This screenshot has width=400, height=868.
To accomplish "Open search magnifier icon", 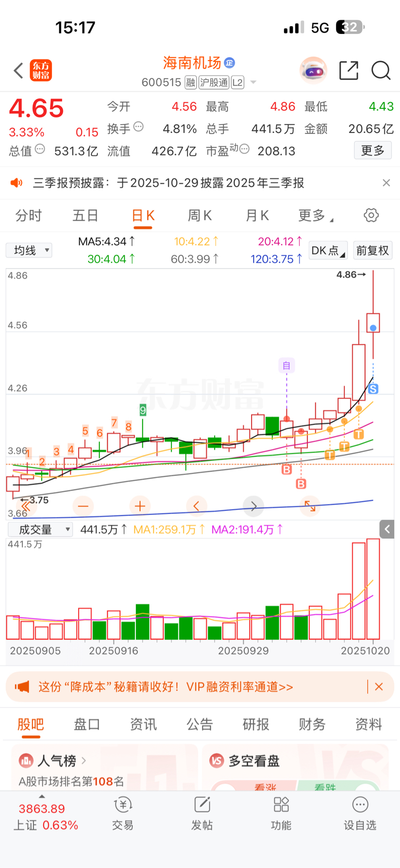I will (381, 70).
